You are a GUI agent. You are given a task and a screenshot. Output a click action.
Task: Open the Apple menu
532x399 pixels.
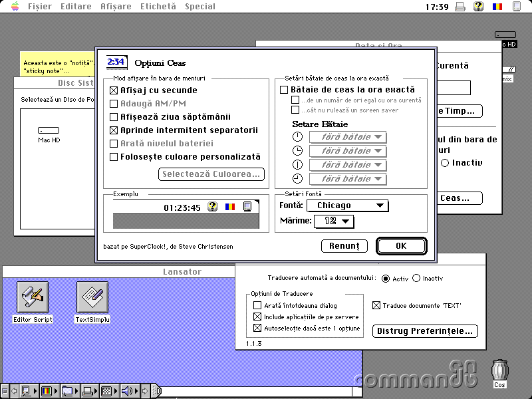click(15, 6)
